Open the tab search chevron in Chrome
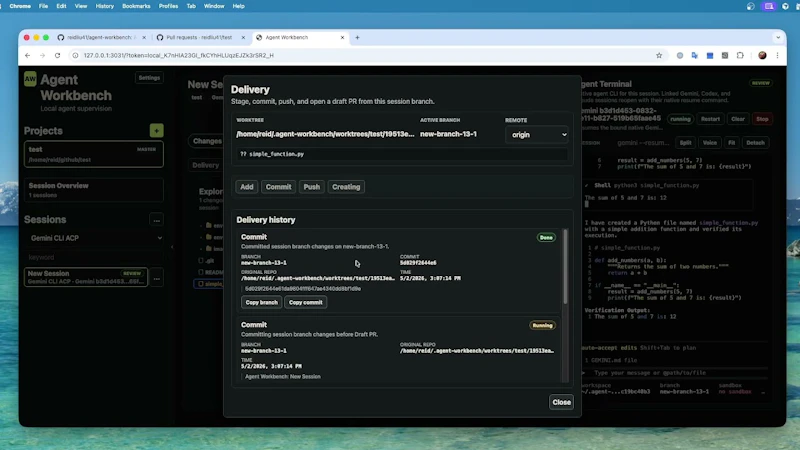This screenshot has height=450, width=800. pyautogui.click(x=778, y=37)
